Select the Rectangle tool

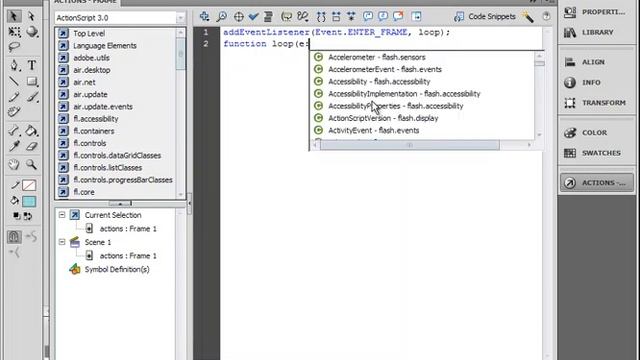pos(32,81)
